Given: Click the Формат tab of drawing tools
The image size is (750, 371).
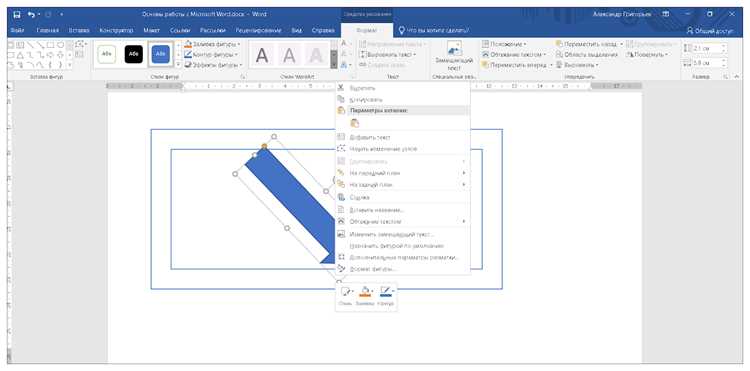Looking at the screenshot, I should click(367, 31).
